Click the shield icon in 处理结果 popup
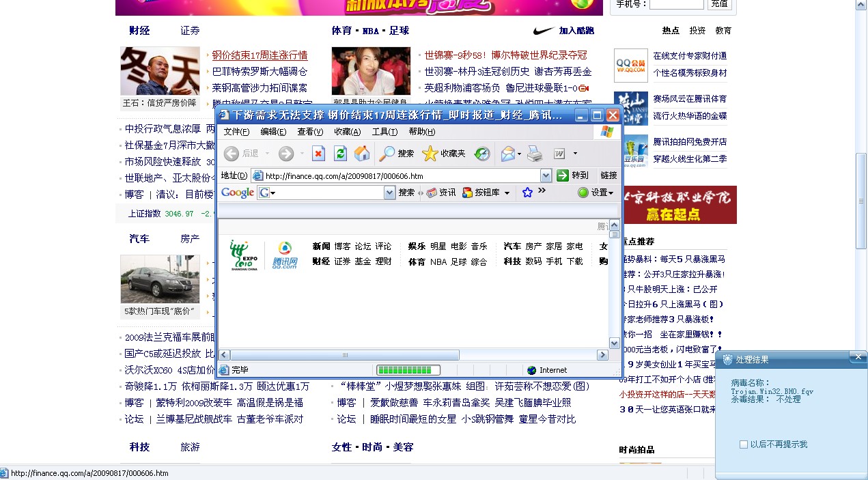The image size is (868, 480). pyautogui.click(x=727, y=359)
